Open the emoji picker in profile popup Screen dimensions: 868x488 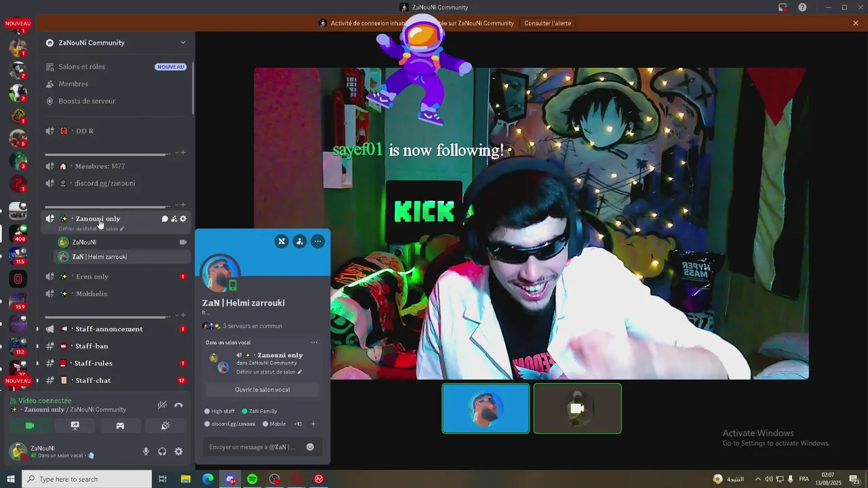(x=310, y=447)
